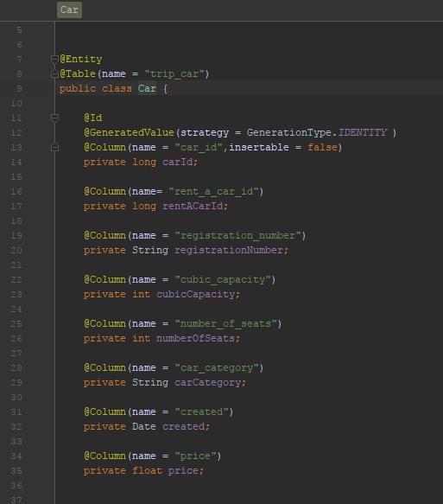Select the Car breadcrumb at the top
Viewport: 443px width, 504px height.
[69, 10]
